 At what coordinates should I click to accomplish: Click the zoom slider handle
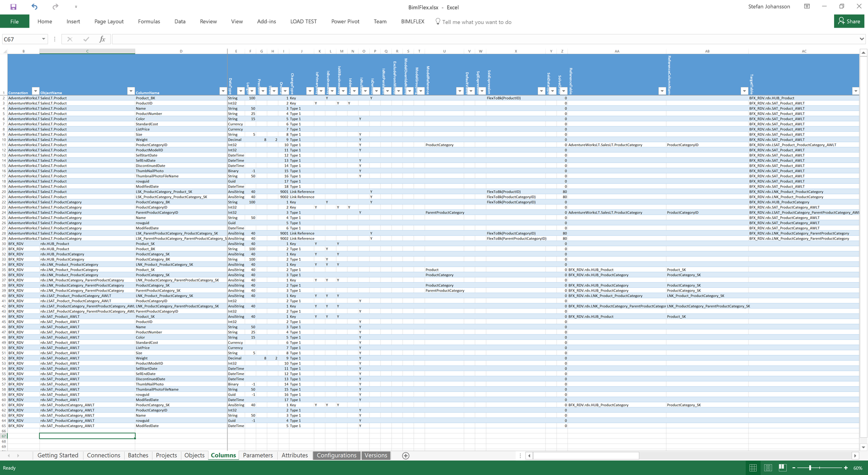coord(810,468)
